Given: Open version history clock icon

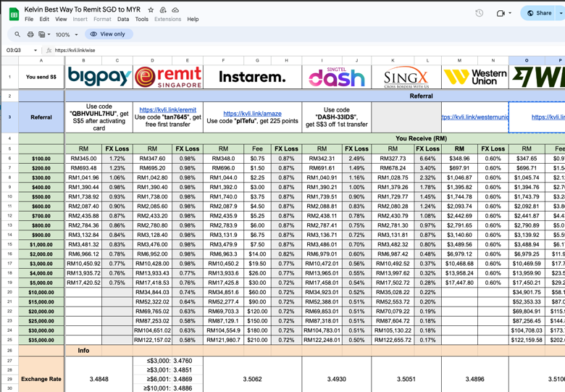Looking at the screenshot, I should click(479, 13).
